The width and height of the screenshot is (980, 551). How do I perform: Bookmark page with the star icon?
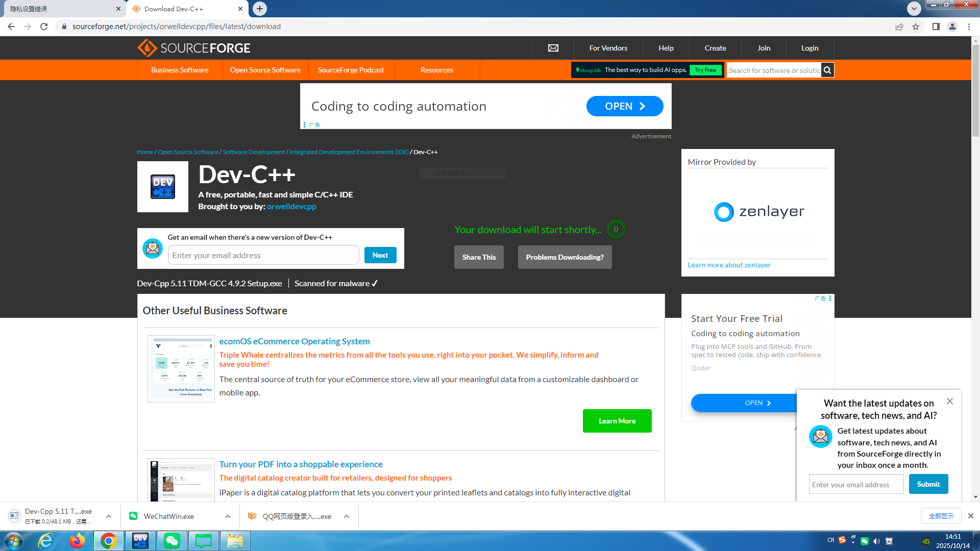tap(916, 27)
